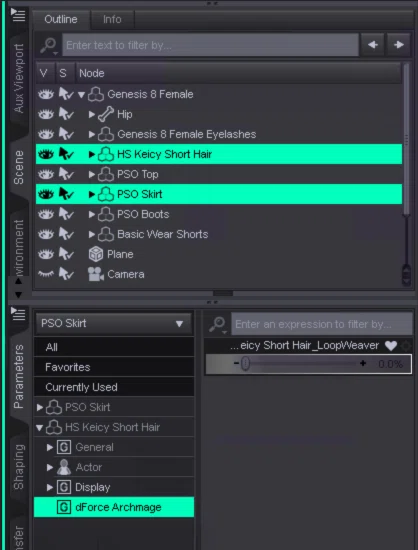This screenshot has height=550, width=418.
Task: Open the PSO Skirt node dropdown
Action: coord(114,323)
